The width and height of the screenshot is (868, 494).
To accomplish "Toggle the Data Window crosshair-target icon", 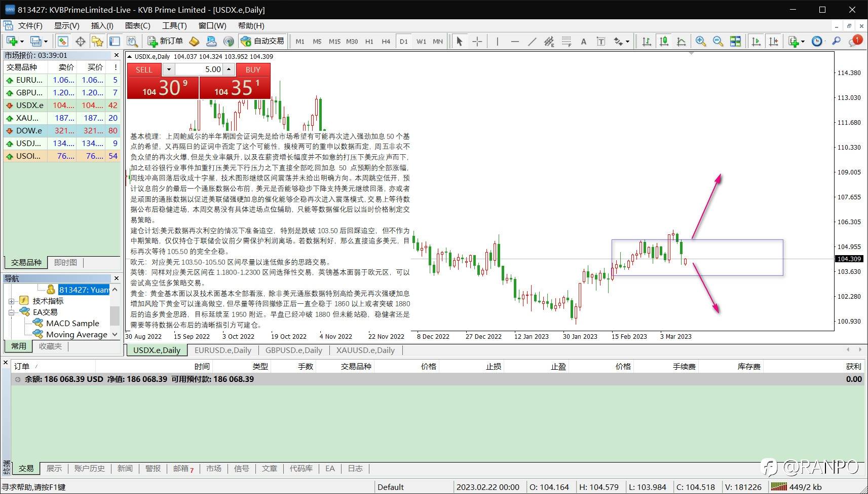I will pyautogui.click(x=80, y=41).
